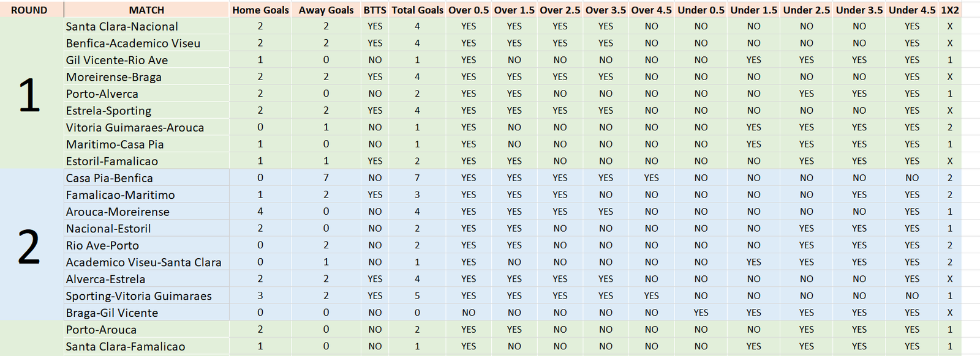This screenshot has width=980, height=356.
Task: Click the Under 0.5 column header
Action: pyautogui.click(x=701, y=10)
